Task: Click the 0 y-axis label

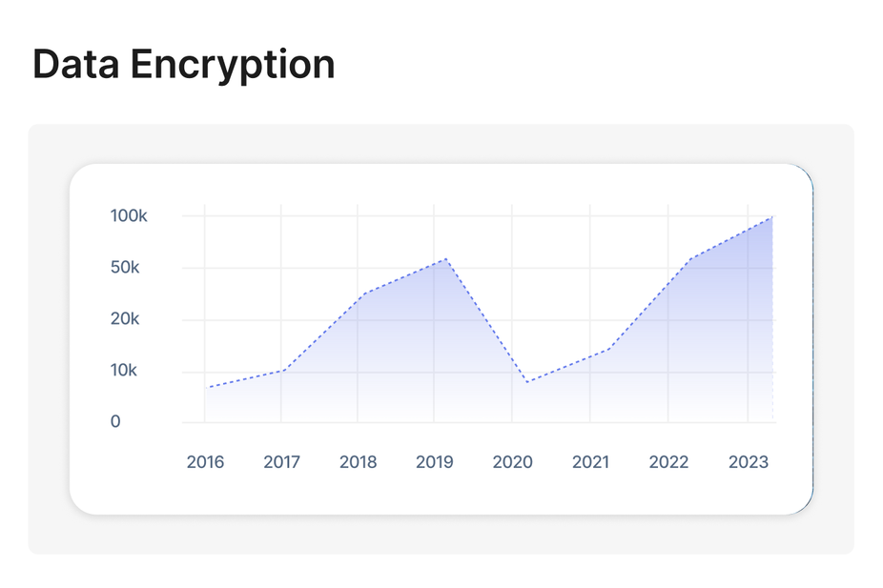Action: coord(115,421)
